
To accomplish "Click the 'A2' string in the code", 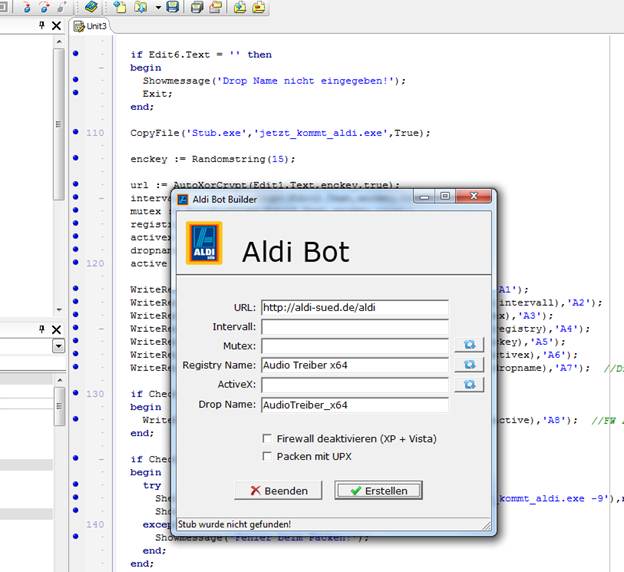I will coord(577,303).
